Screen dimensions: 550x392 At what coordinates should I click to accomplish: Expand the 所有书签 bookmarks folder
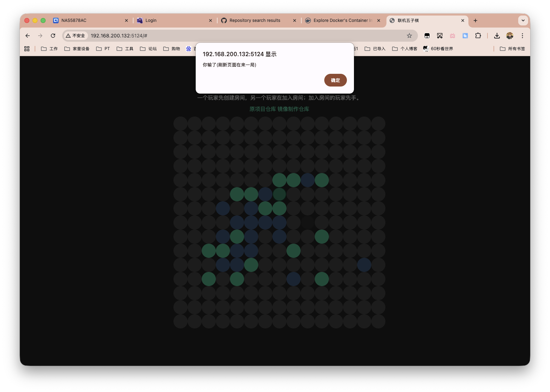coord(512,49)
